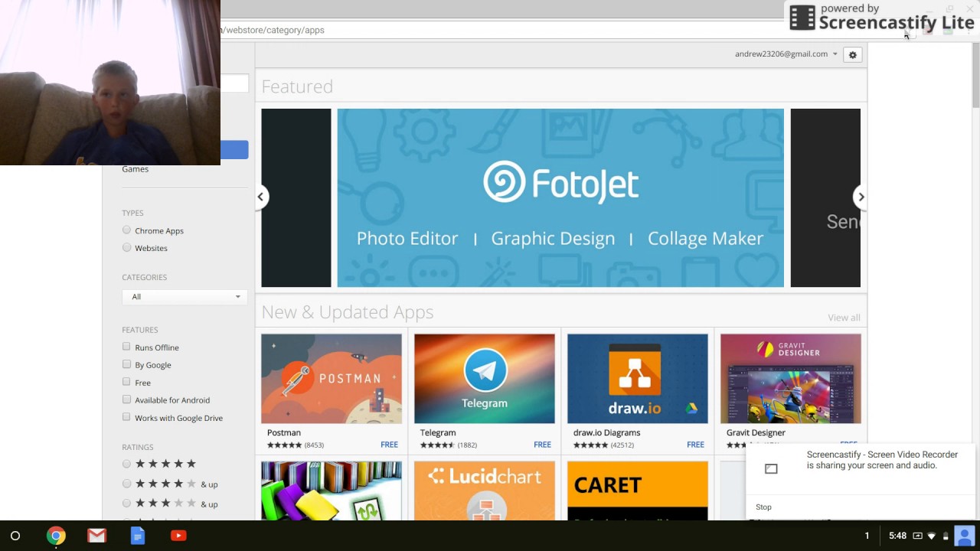Viewport: 980px width, 551px height.
Task: Click the 5:48 clock in tray
Action: click(897, 536)
